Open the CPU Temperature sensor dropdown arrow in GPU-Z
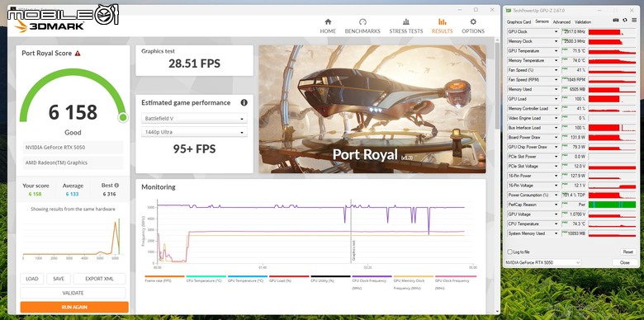Image resolution: width=644 pixels, height=320 pixels. 556,224
